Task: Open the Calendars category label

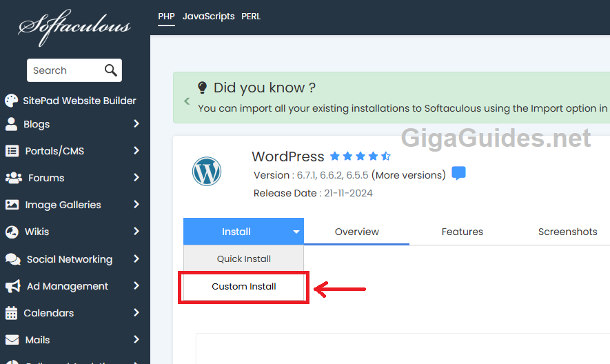Action: click(49, 313)
